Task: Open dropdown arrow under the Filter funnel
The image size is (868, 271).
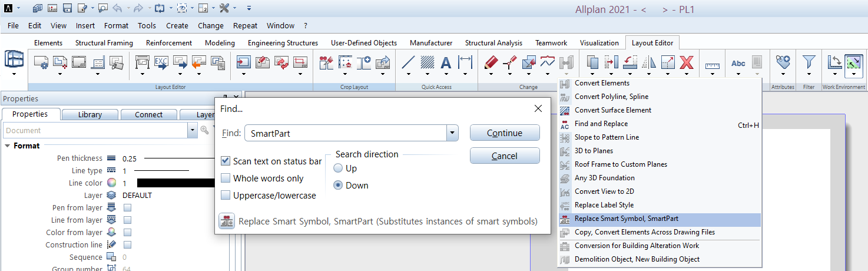Action: 809,74
